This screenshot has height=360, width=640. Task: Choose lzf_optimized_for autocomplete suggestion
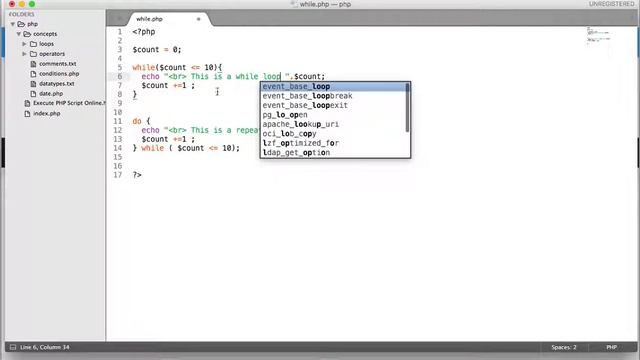(333, 143)
